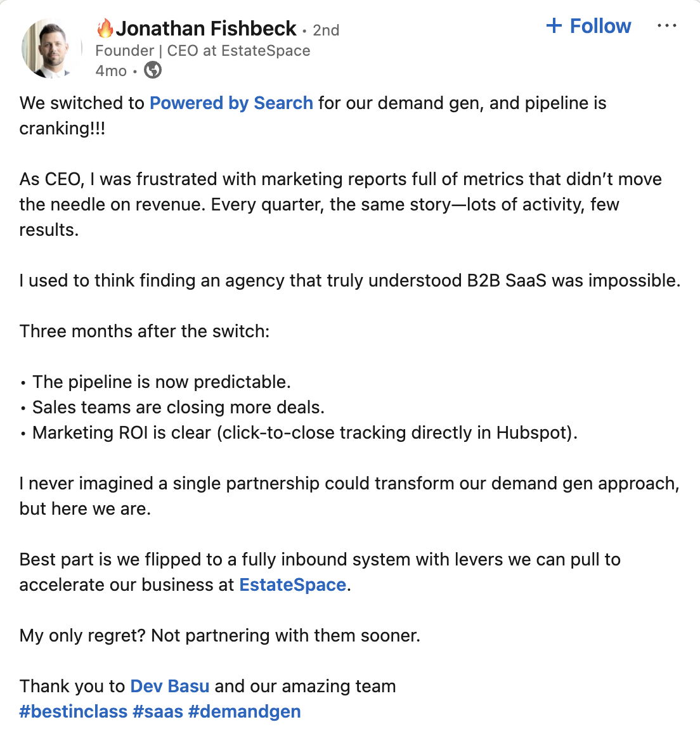Click the 'Three months after the switch' line

click(144, 331)
